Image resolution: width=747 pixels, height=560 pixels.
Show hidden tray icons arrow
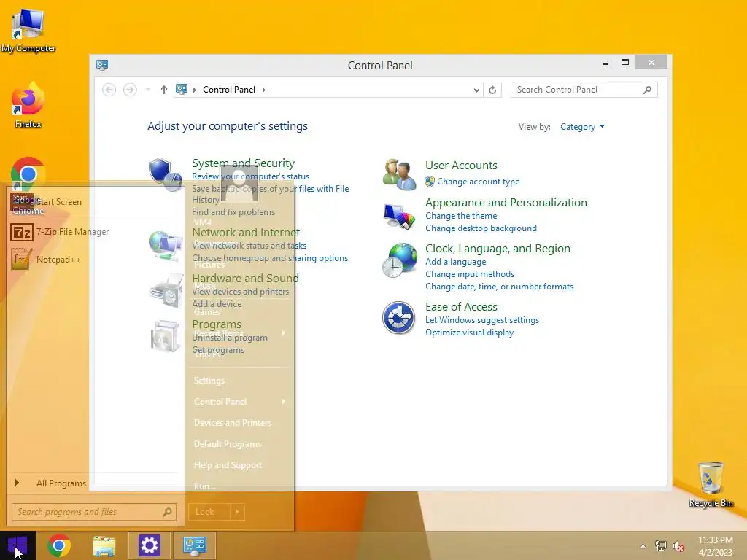click(643, 546)
